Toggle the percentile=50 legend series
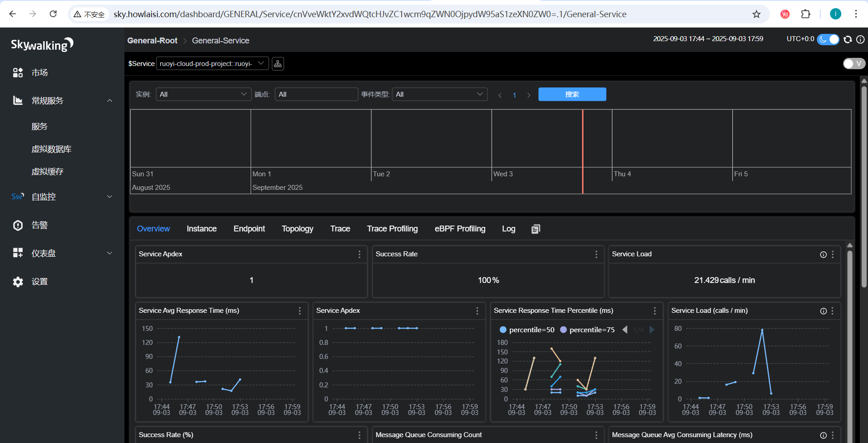 point(527,330)
